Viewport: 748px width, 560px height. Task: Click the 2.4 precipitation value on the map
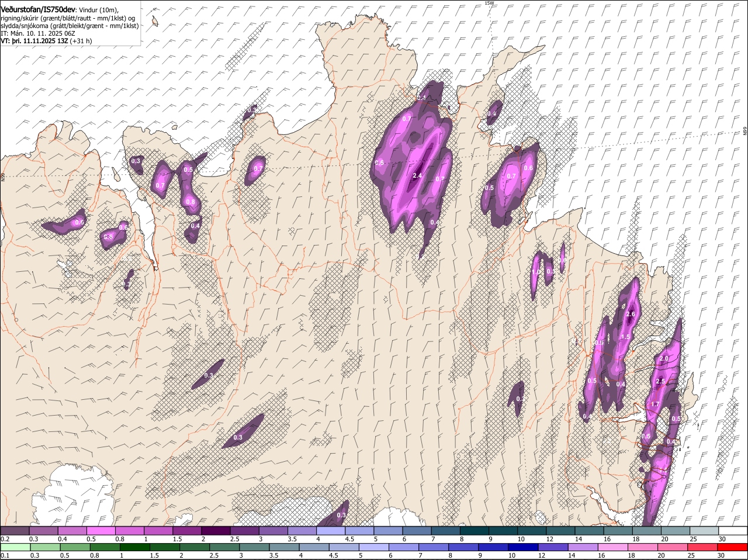pyautogui.click(x=417, y=176)
